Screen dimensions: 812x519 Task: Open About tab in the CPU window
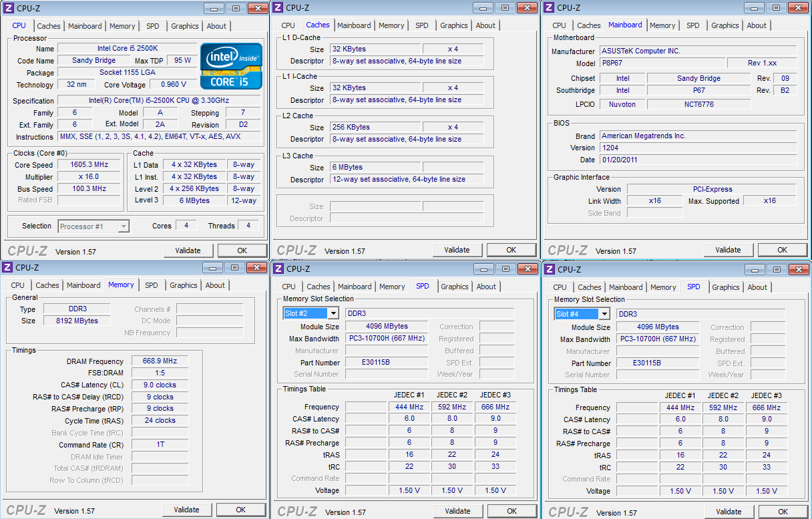tap(216, 26)
